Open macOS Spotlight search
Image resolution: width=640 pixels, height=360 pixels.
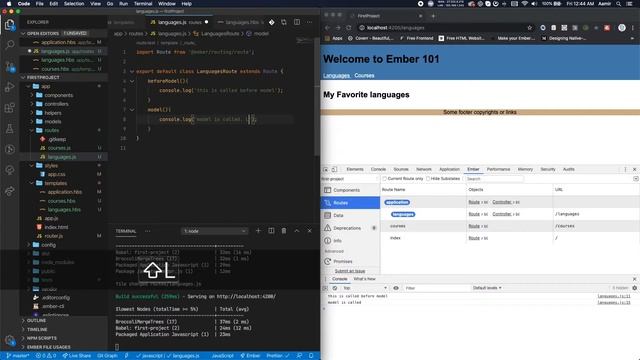pos(619,4)
